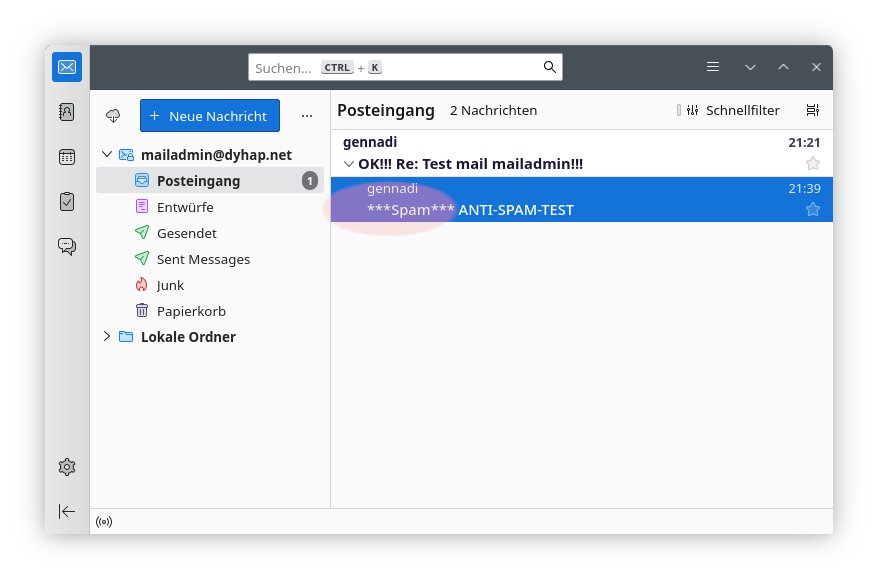
Task: Select the Junk folder
Action: click(x=170, y=285)
